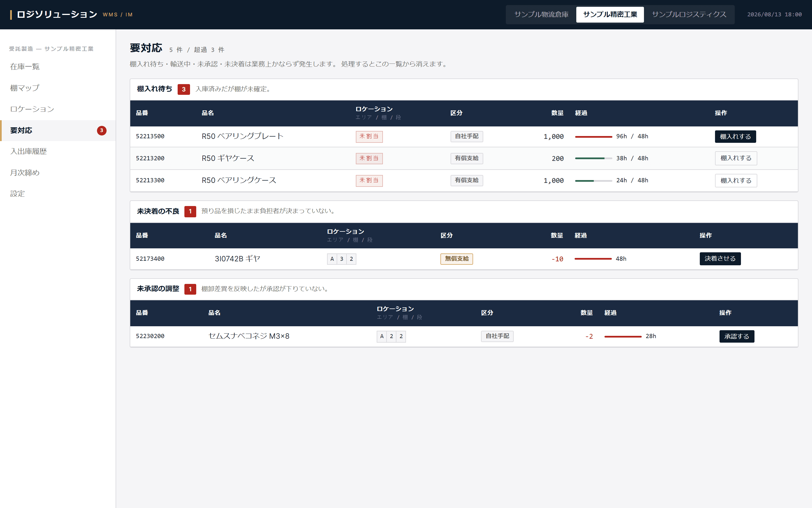This screenshot has height=508, width=812.
Task: Click 有償支給 tag on R50 ギヤケース row
Action: coord(466,158)
